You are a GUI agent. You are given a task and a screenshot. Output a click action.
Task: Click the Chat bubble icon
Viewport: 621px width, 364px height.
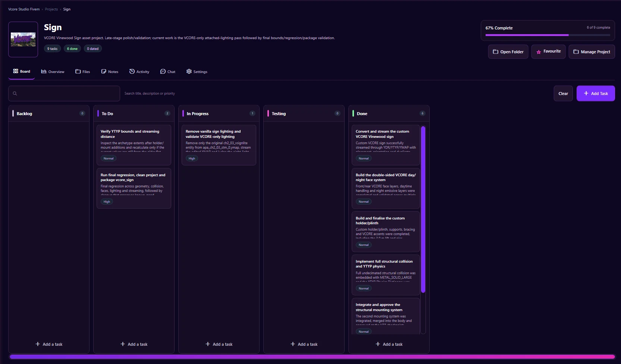tap(163, 72)
